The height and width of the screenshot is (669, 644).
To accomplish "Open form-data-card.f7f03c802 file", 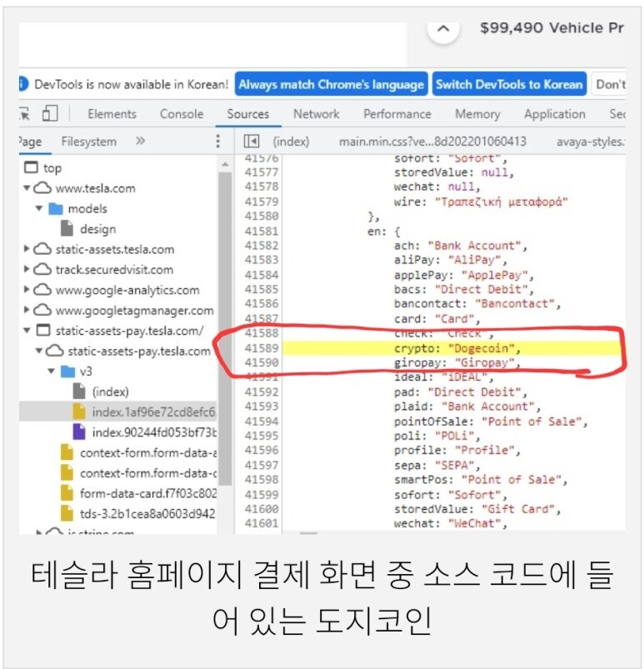I will 138,493.
